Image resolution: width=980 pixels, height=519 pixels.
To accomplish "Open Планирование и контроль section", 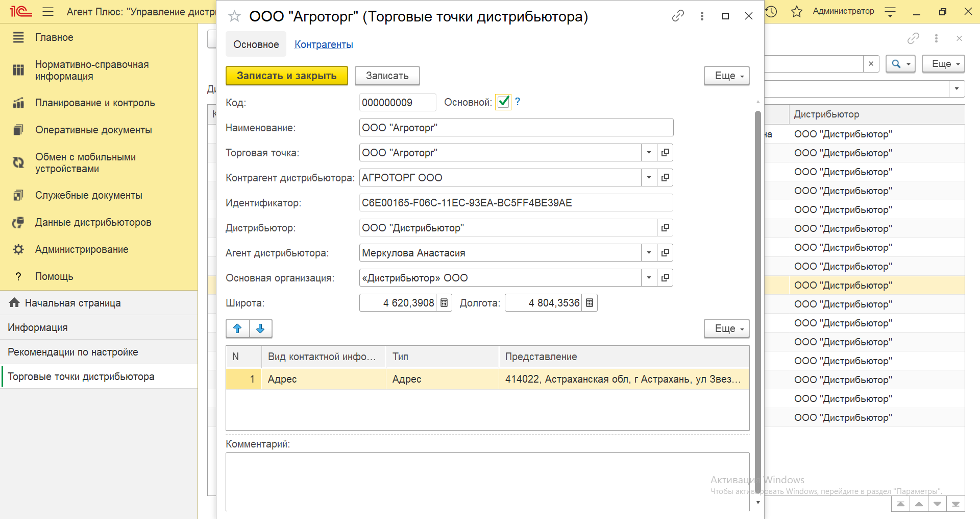I will (99, 103).
